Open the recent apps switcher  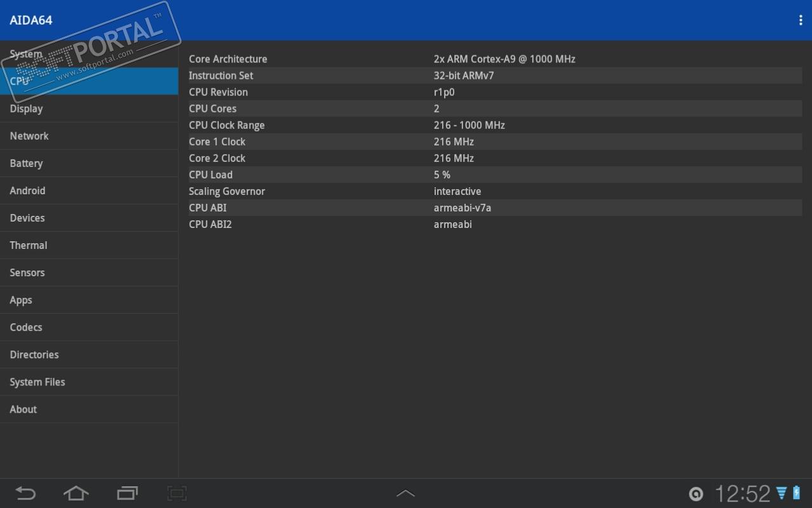coord(128,493)
